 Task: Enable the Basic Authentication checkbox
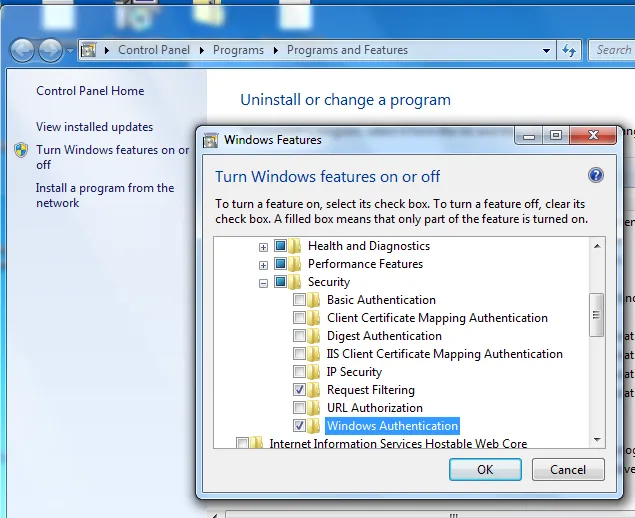(x=299, y=300)
